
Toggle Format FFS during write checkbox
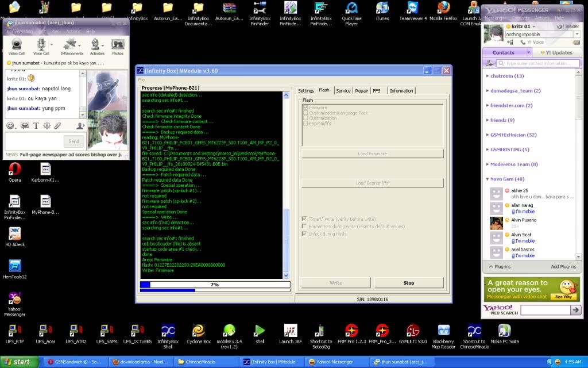304,226
